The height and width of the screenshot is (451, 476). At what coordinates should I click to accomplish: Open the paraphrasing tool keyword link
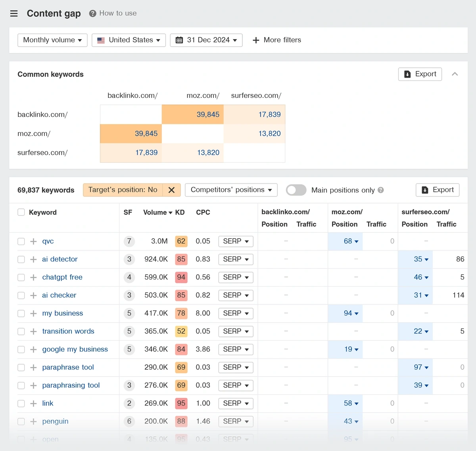(71, 386)
